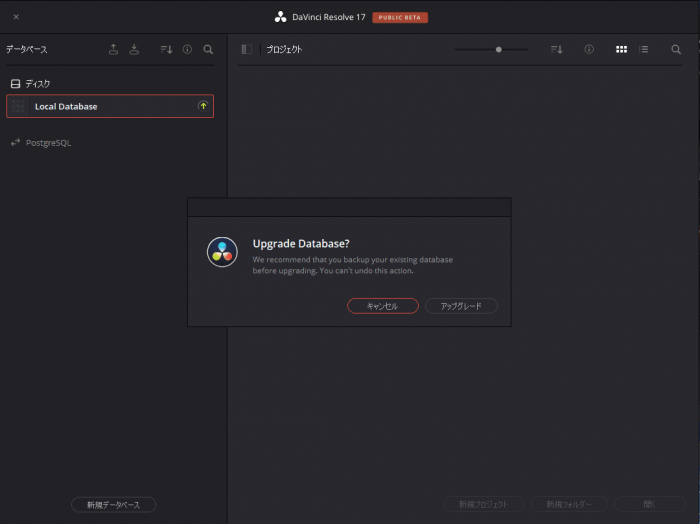Screen dimensions: 700x524
Task: Open database sort order options
Action: pyautogui.click(x=167, y=49)
